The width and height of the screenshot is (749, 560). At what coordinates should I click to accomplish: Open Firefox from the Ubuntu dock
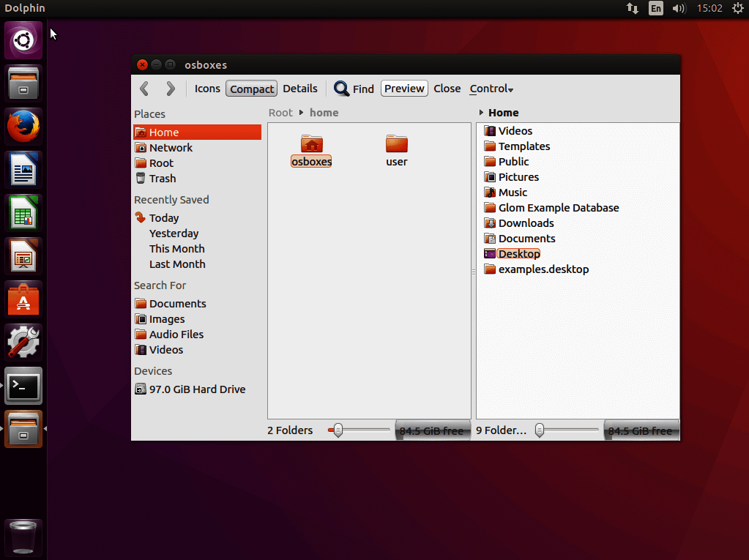point(23,126)
